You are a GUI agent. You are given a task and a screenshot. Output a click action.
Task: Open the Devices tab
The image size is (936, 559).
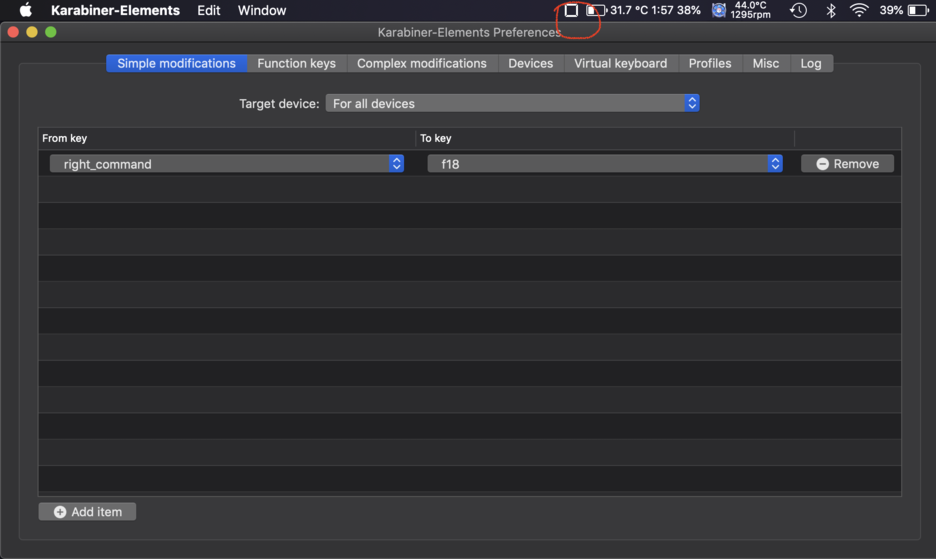point(531,63)
